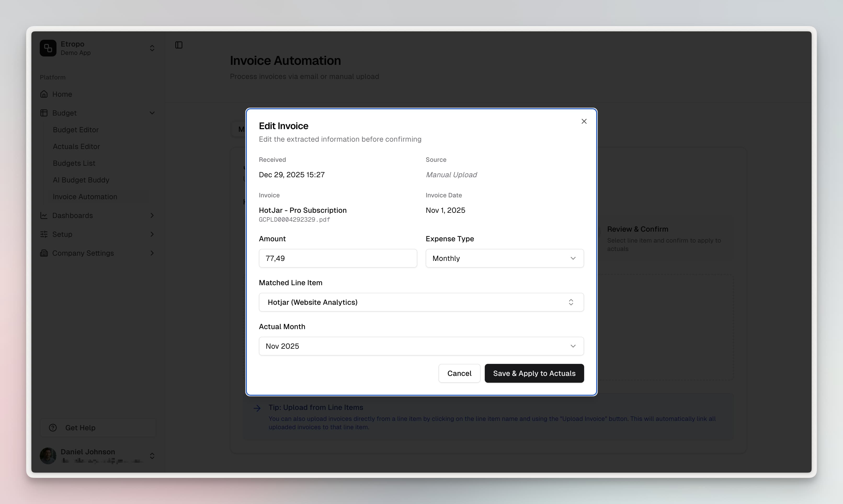Cancel the Edit Invoice dialog
The image size is (843, 504).
click(459, 373)
